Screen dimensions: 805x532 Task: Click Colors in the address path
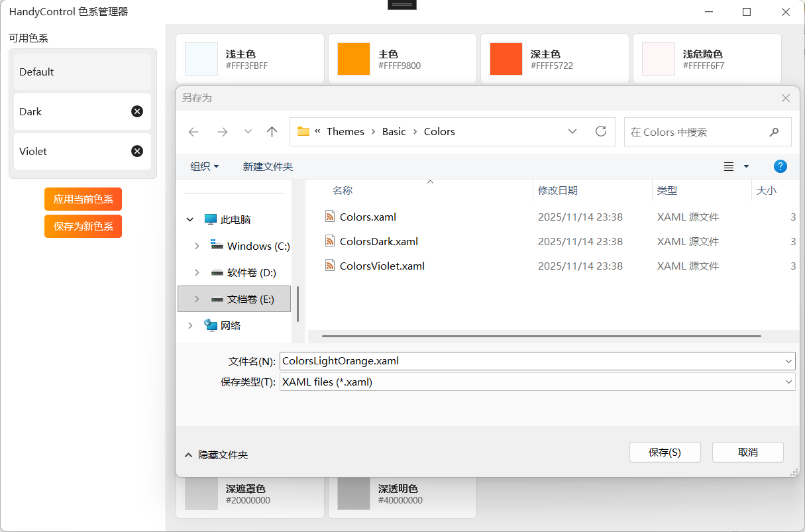(x=439, y=131)
